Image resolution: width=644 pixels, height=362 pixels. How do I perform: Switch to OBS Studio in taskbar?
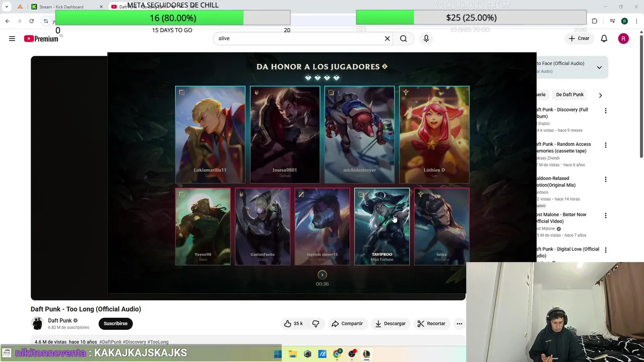pyautogui.click(x=352, y=354)
